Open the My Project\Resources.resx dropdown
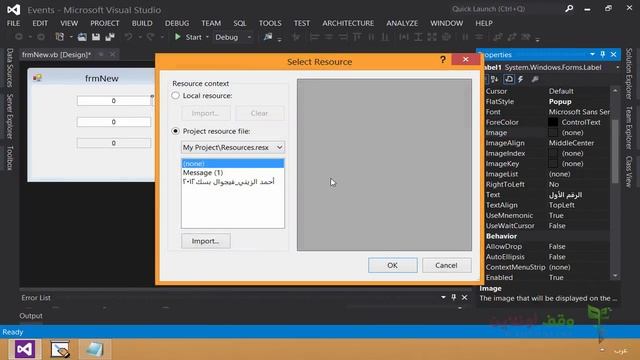 pyautogui.click(x=233, y=147)
